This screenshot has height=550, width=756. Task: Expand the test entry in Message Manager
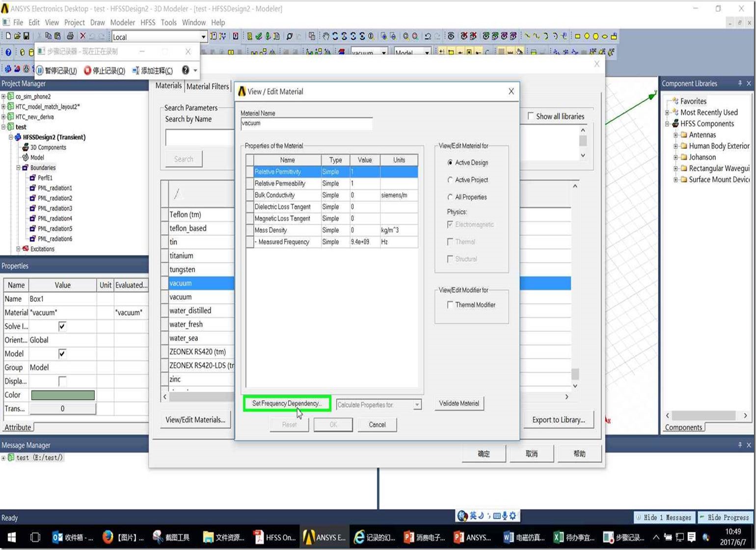(x=3, y=458)
